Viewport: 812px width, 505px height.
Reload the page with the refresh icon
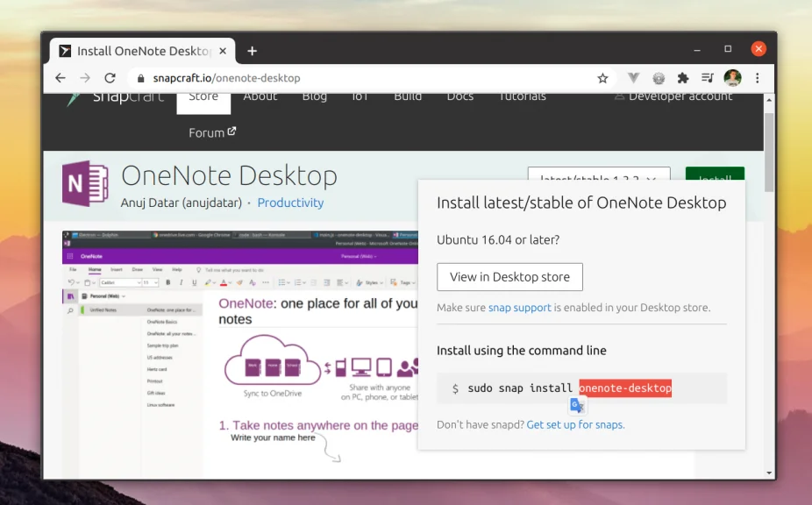coord(109,78)
